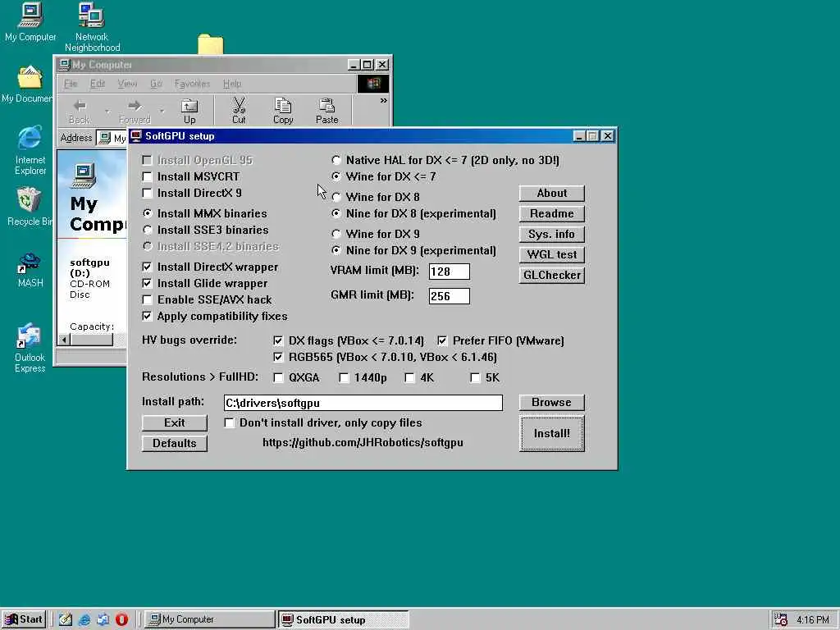
Task: Click the VRAM limit field showing 128
Action: [449, 272]
